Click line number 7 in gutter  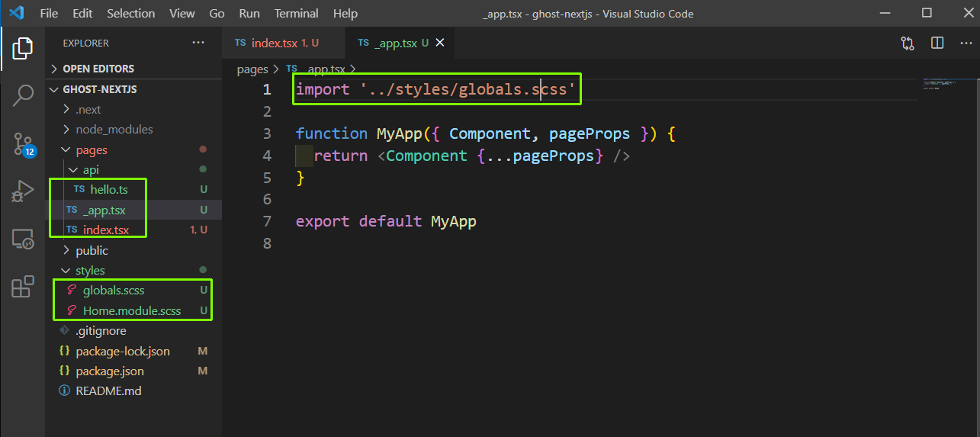click(267, 221)
